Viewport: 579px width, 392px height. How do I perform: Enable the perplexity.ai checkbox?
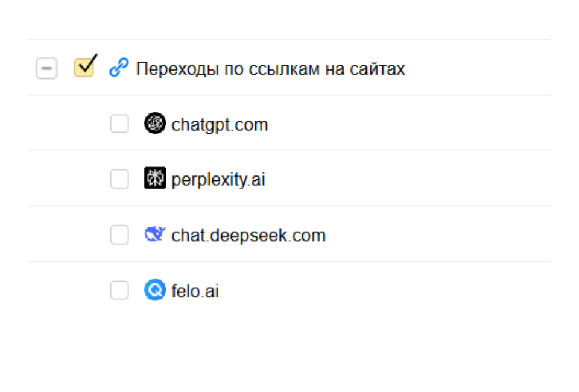pyautogui.click(x=119, y=179)
